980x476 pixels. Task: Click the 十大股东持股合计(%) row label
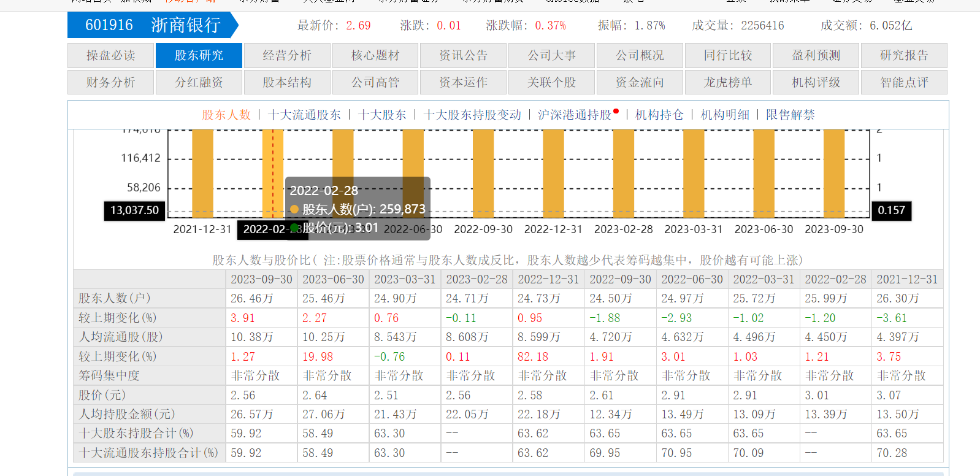tap(136, 433)
